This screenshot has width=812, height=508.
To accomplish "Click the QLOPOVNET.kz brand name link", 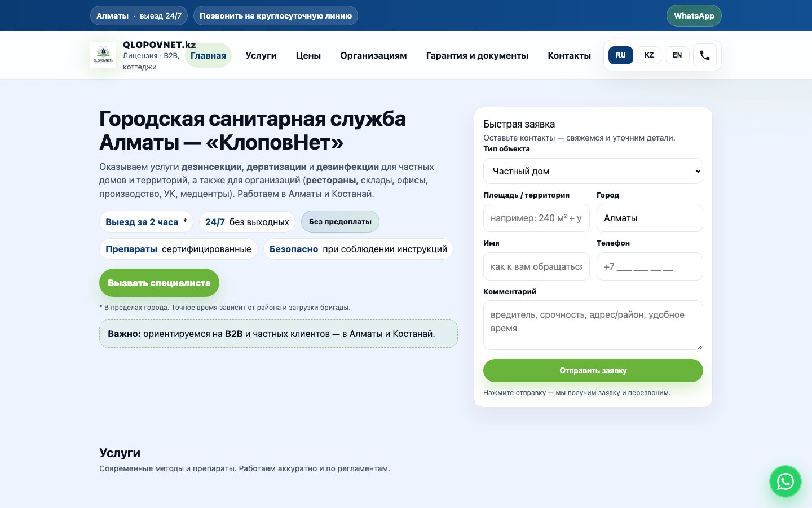I will tap(160, 45).
